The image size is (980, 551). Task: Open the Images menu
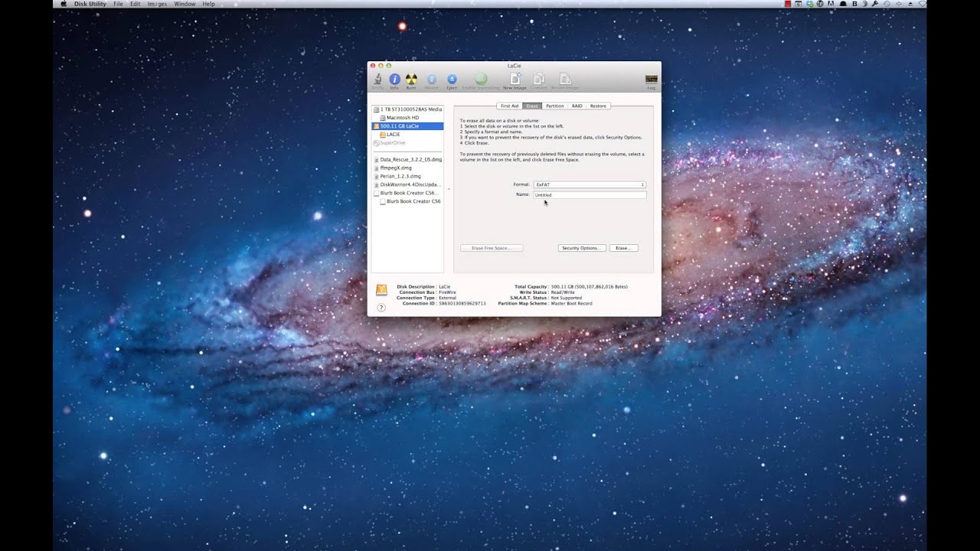tap(157, 4)
